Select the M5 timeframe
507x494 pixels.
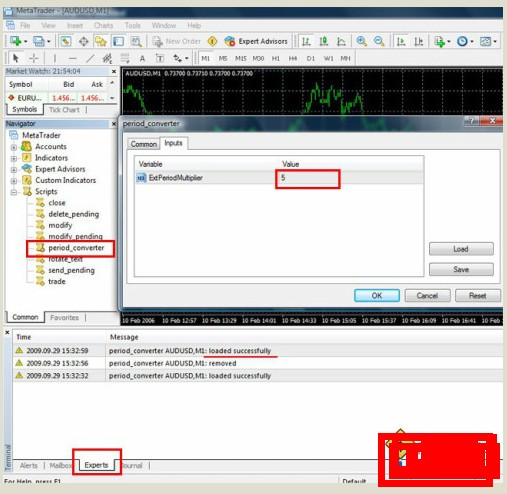point(223,58)
